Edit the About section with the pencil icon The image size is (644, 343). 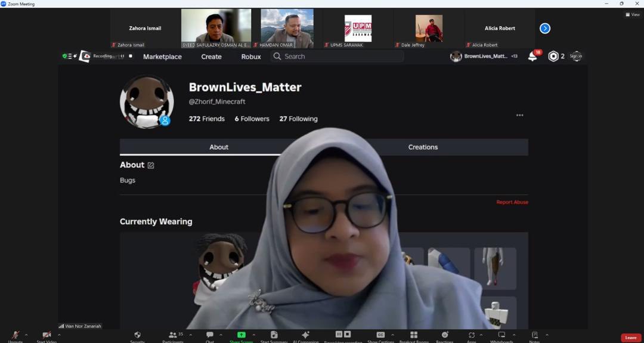151,165
